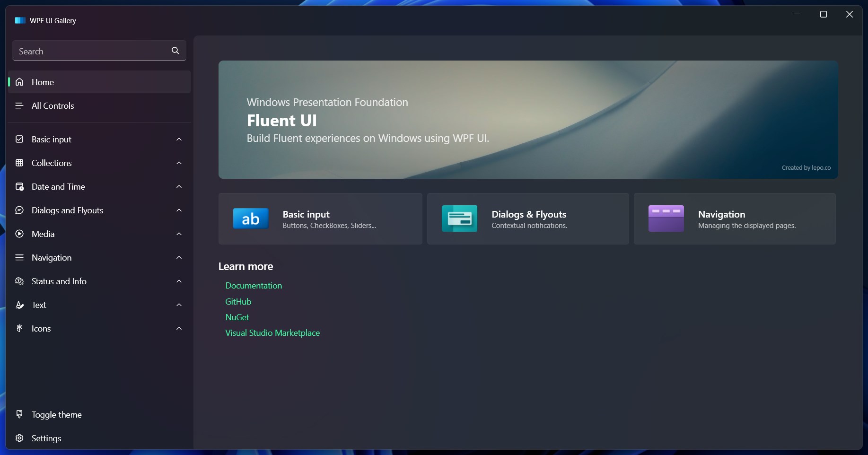
Task: Click the Settings gear icon
Action: pos(19,438)
